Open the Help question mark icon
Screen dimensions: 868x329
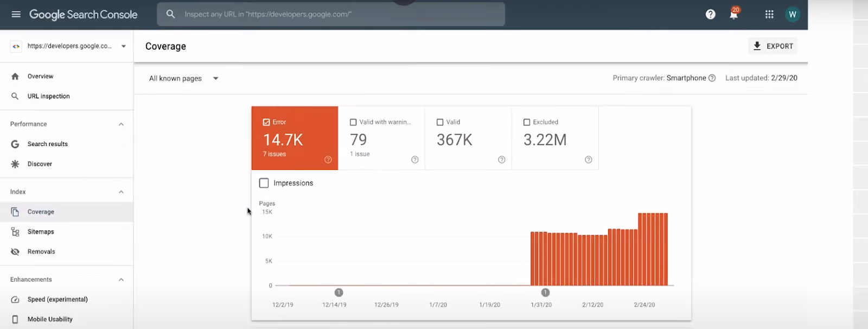pyautogui.click(x=710, y=14)
